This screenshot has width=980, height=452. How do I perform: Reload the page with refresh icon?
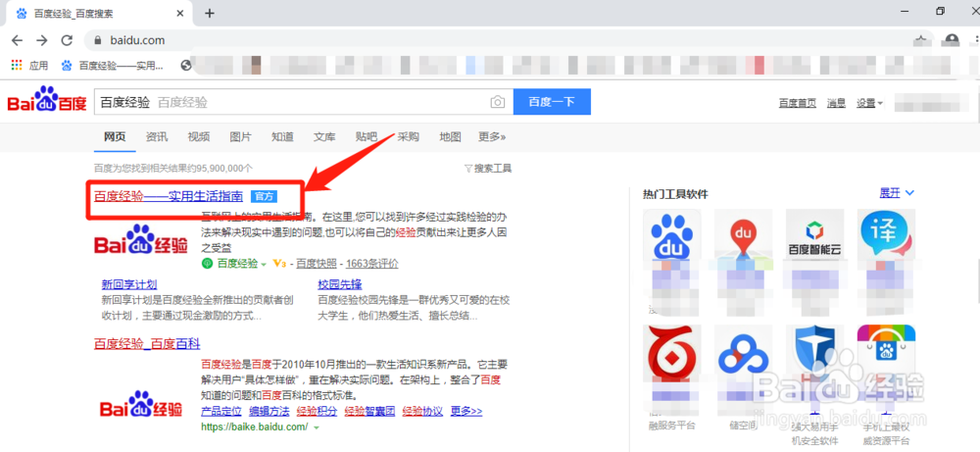tap(67, 40)
